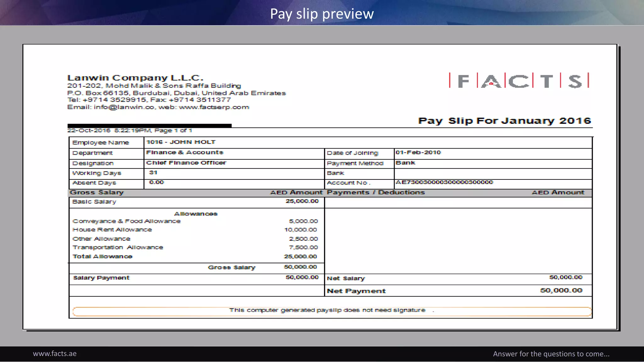Click the Pay Slip For January 2016 title
This screenshot has height=362, width=644.
click(504, 121)
